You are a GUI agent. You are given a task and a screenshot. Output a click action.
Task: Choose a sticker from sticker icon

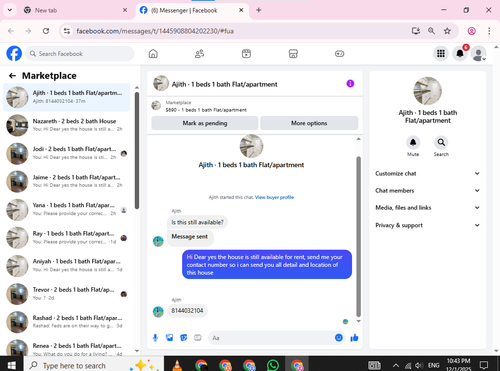184,338
